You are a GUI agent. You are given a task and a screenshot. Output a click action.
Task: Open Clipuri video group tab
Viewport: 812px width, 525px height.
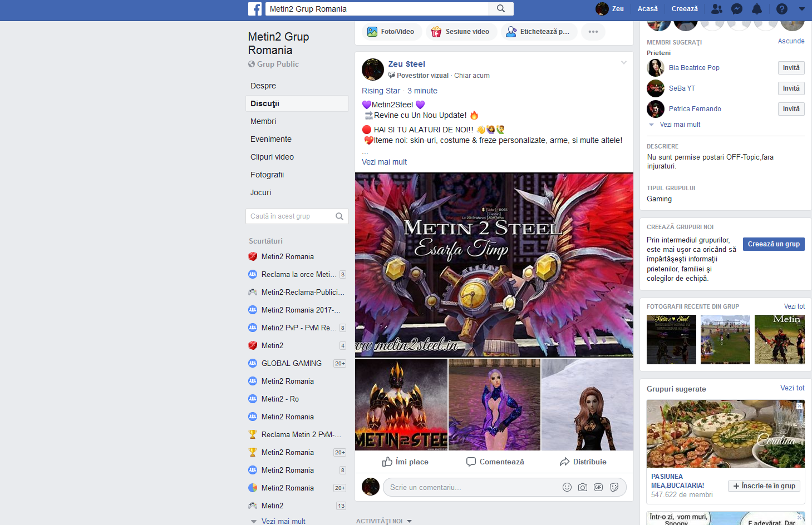click(x=297, y=157)
